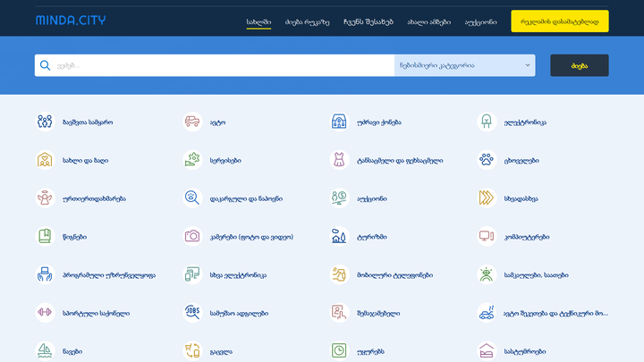
Task: Open the გაცვლა exchange category link
Action: point(221,352)
